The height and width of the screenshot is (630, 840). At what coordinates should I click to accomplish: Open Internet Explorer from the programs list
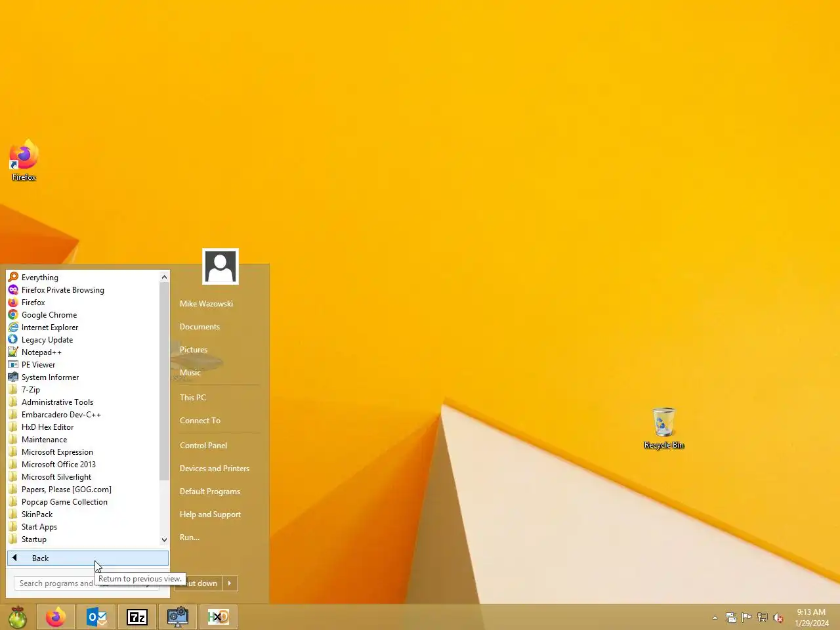(83, 327)
